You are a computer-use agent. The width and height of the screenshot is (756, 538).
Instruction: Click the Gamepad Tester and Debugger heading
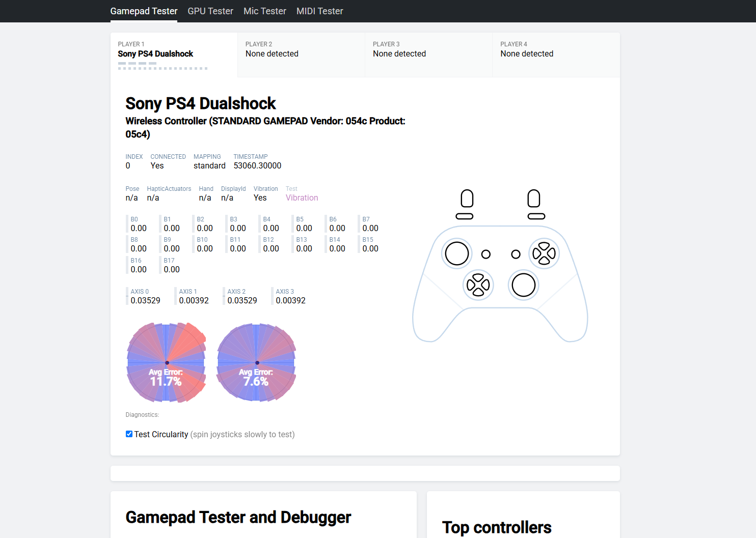tap(238, 517)
